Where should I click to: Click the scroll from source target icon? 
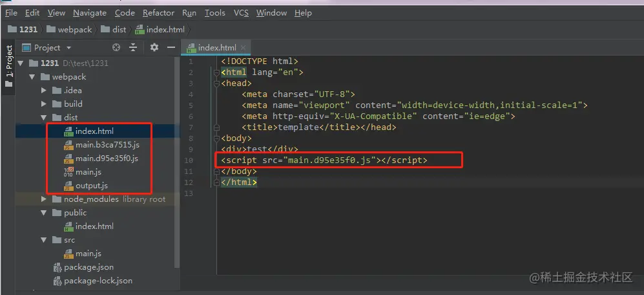[x=116, y=48]
